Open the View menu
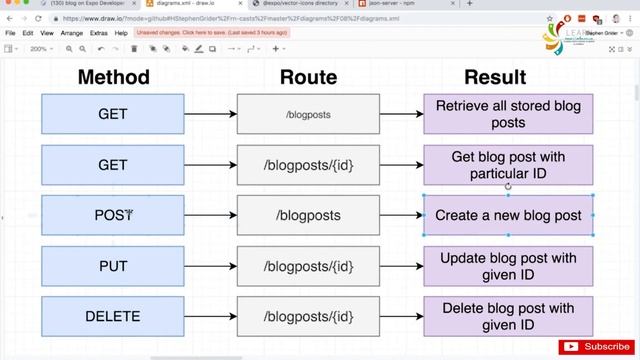This screenshot has height=360, width=640. click(x=47, y=33)
